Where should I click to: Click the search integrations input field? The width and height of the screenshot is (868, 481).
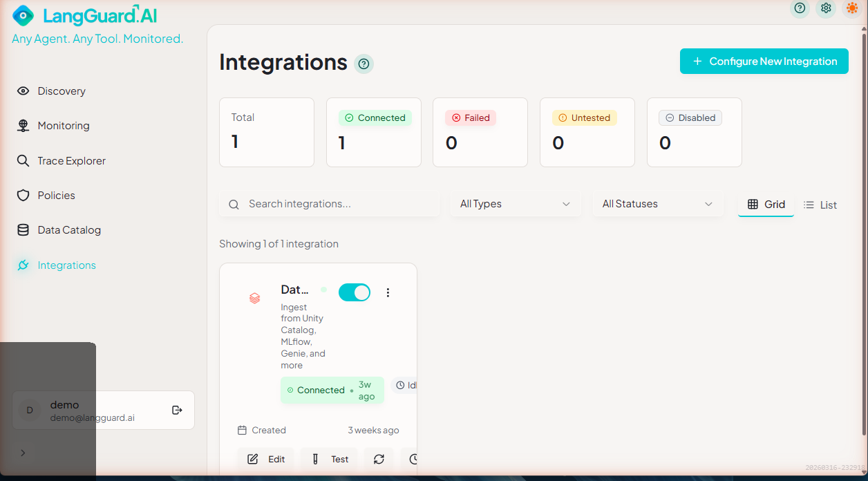[328, 204]
